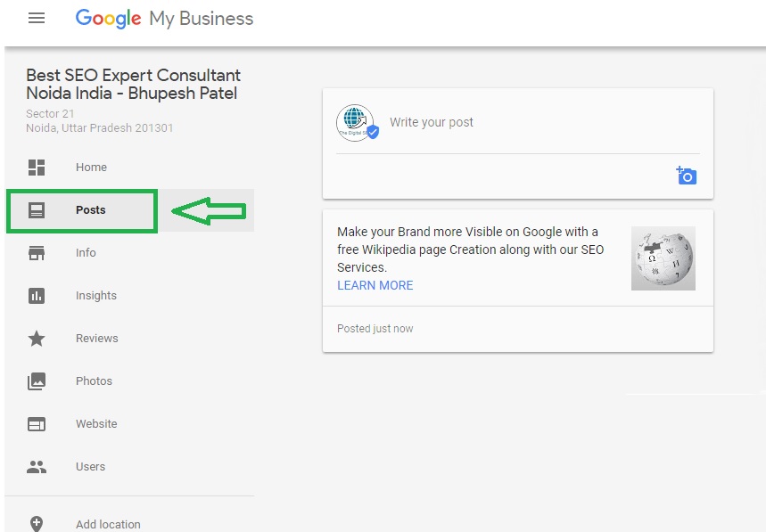Click the Insights bar chart icon
This screenshot has height=532, width=766.
point(37,296)
